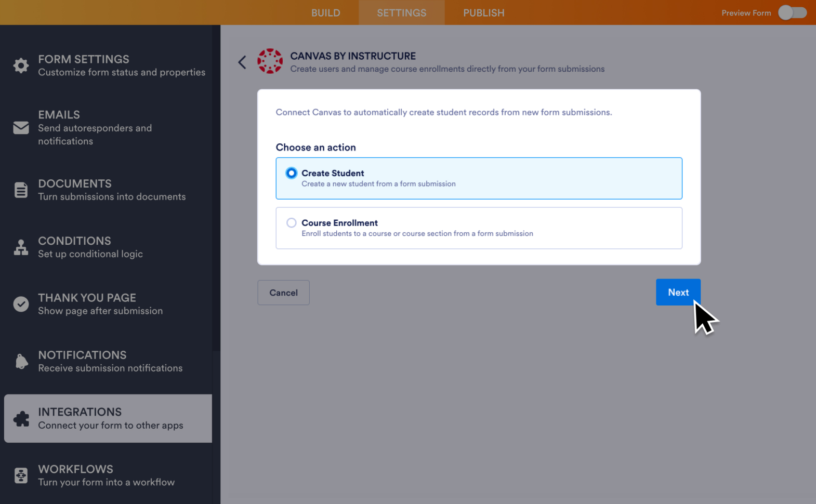
Task: Click the 'Choose an action' heading
Action: [x=316, y=148]
